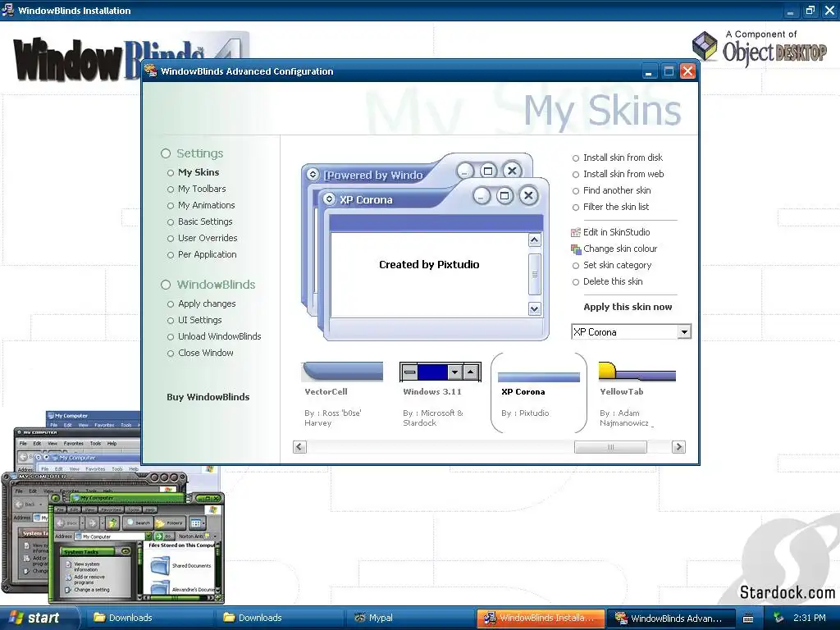Open the My Skins page
The height and width of the screenshot is (630, 840).
(x=193, y=172)
